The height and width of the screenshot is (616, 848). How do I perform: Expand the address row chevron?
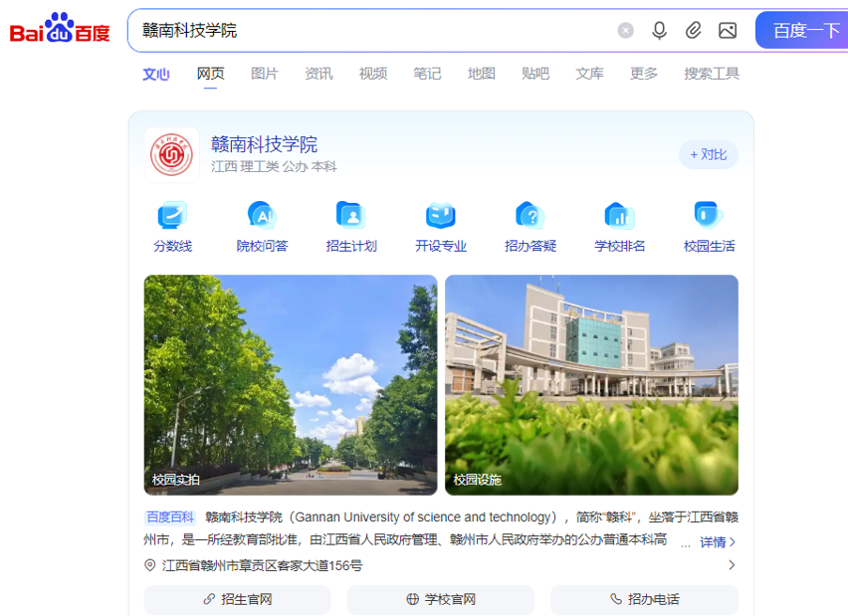732,565
